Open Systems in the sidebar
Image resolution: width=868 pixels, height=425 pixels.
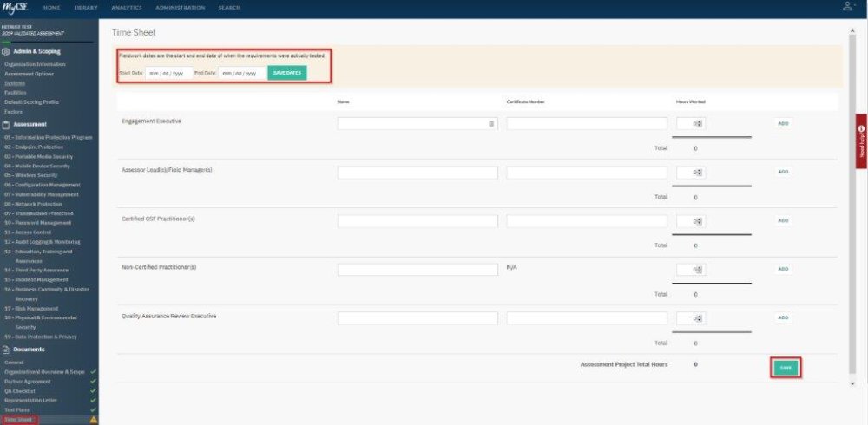pos(15,83)
